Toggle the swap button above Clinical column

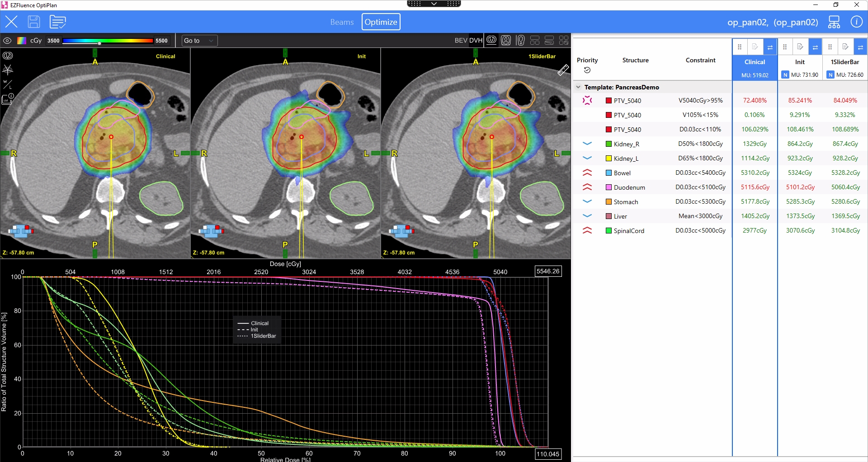tap(770, 47)
